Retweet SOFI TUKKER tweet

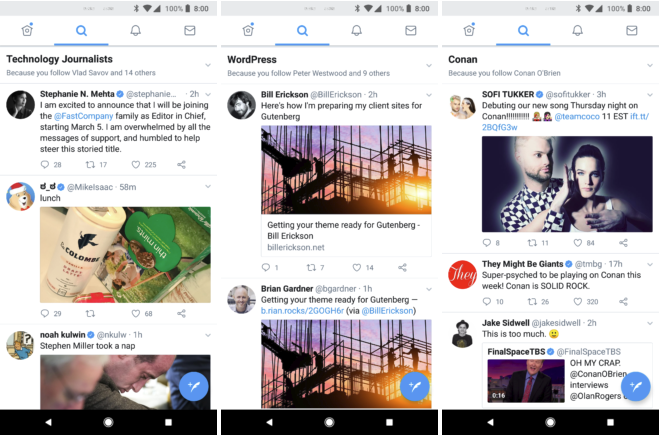click(x=532, y=243)
